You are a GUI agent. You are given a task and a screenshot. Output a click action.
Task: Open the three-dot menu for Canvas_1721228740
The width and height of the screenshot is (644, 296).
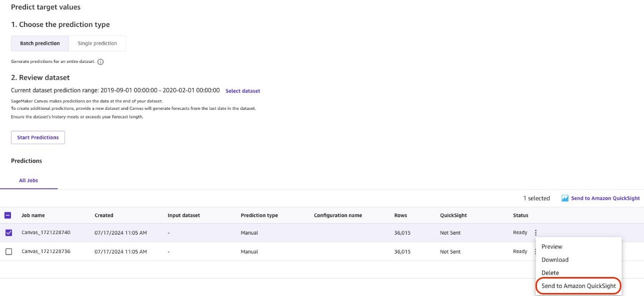click(x=535, y=233)
